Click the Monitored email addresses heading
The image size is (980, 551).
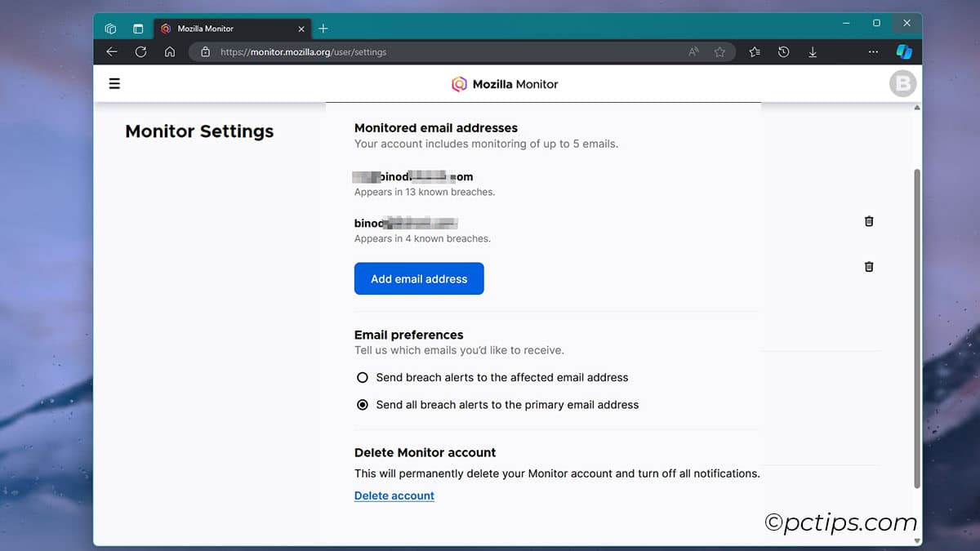click(436, 128)
